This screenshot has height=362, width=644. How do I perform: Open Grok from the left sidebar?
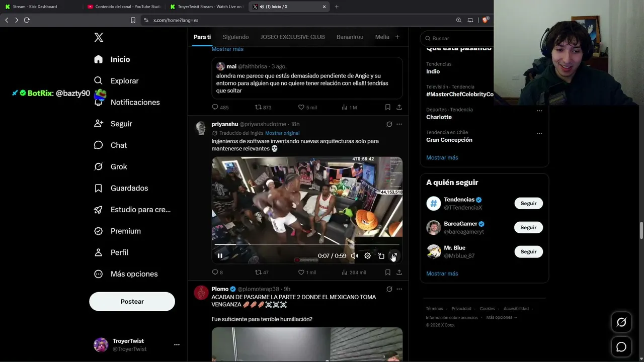point(111,166)
